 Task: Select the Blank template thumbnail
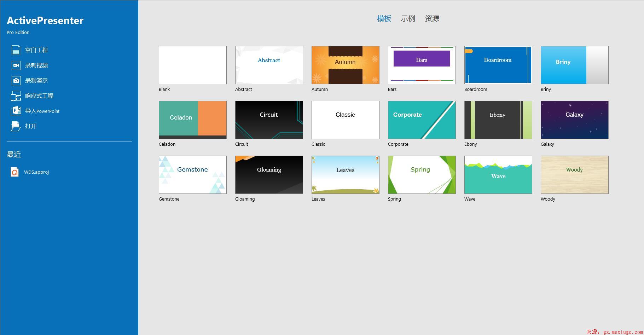pyautogui.click(x=193, y=65)
